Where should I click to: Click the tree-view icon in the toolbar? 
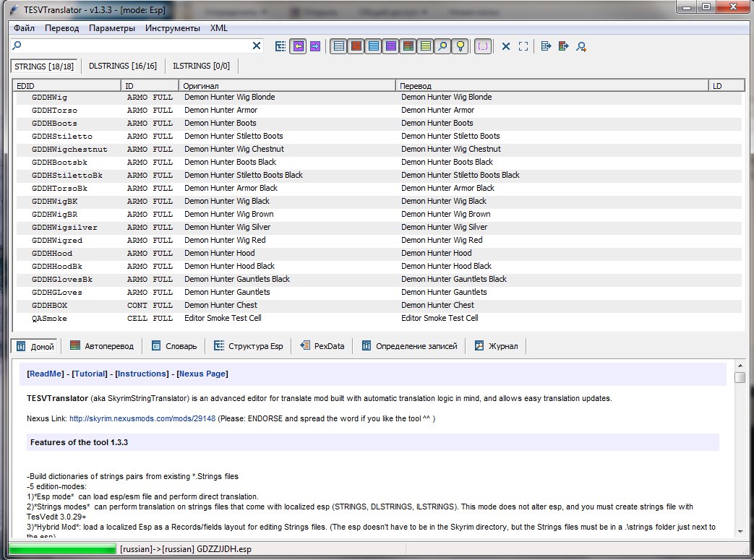click(x=281, y=46)
